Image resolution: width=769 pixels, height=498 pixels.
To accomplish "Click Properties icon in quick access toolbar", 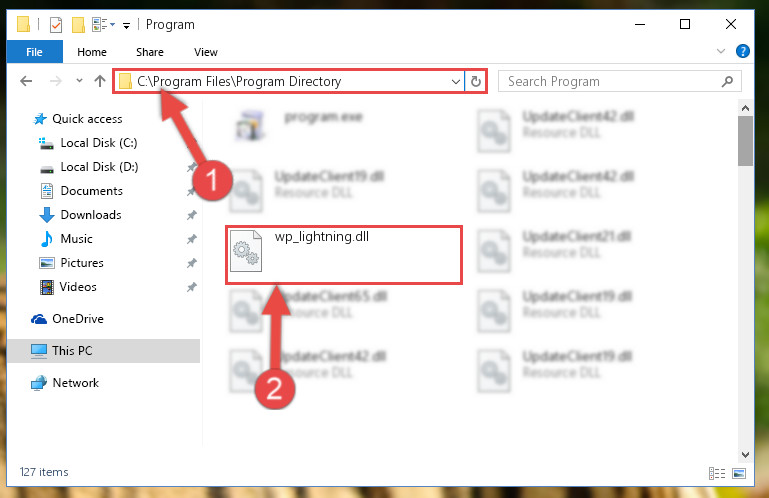I will [56, 24].
